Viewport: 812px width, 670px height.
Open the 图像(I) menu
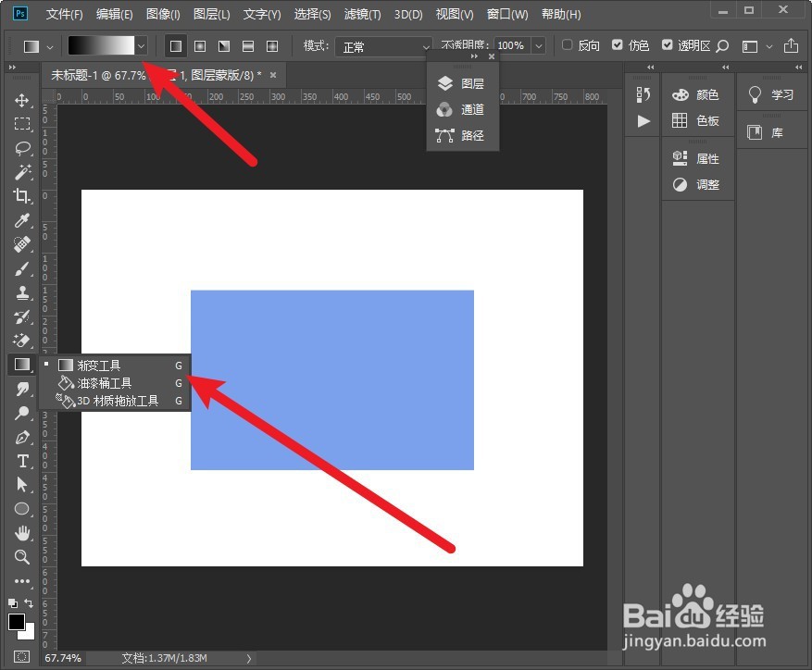(163, 14)
